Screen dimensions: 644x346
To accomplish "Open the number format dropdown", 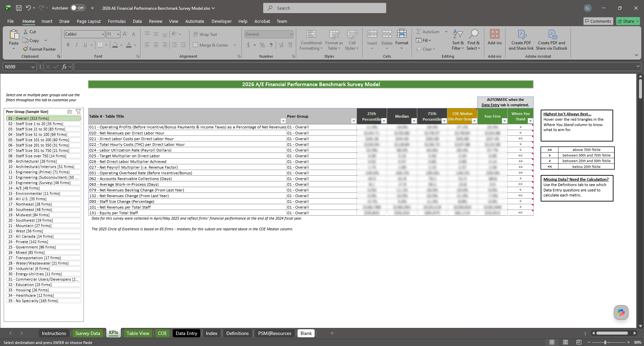I will pos(291,34).
